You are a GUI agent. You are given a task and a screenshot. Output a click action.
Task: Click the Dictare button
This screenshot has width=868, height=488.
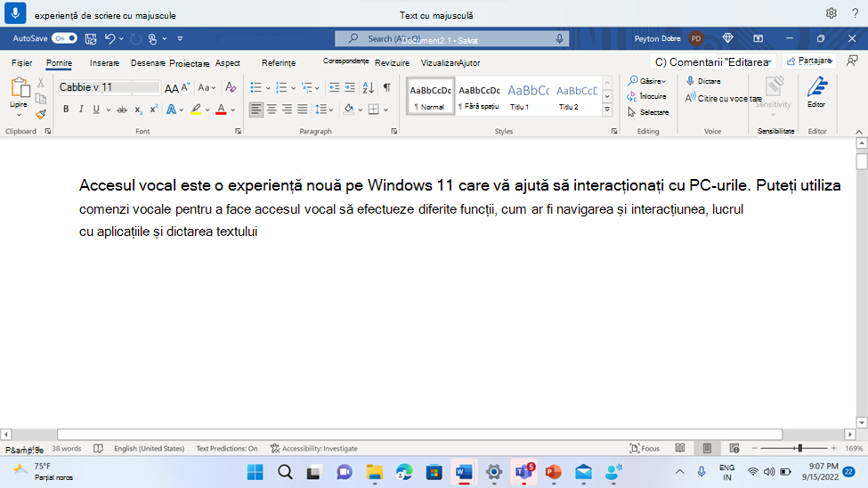[703, 81]
